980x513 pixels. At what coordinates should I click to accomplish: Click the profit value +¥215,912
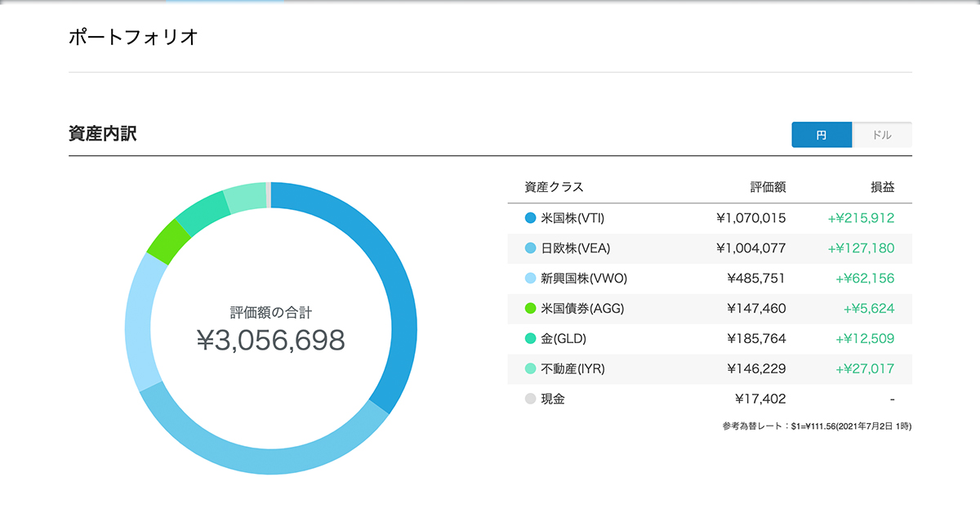point(861,218)
